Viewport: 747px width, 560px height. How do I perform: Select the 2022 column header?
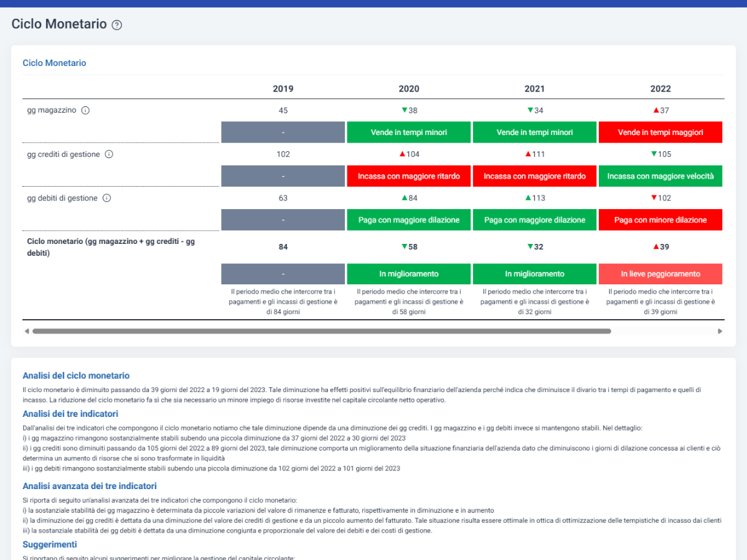tap(660, 89)
